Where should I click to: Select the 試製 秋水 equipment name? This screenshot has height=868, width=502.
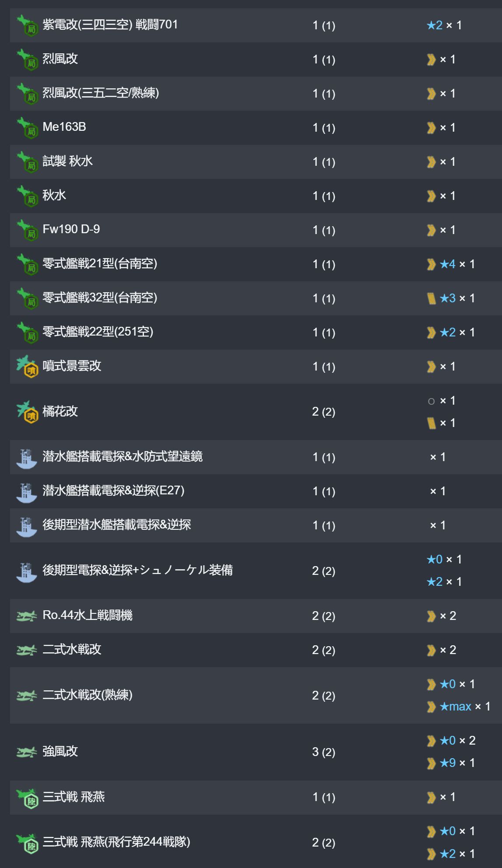pos(67,161)
